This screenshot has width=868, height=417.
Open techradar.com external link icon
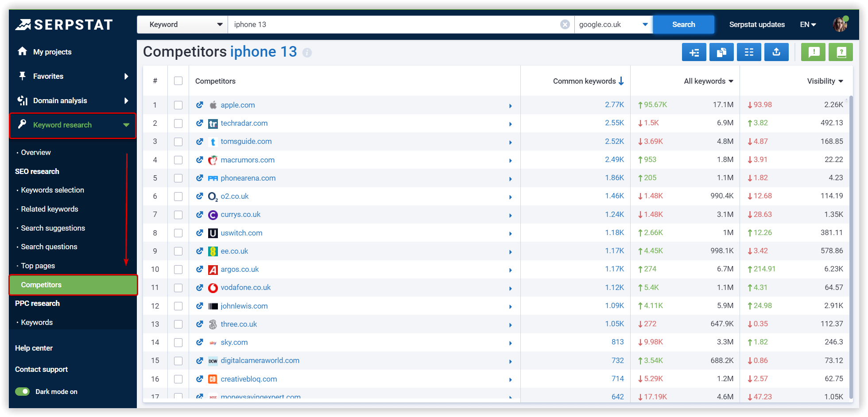[200, 123]
